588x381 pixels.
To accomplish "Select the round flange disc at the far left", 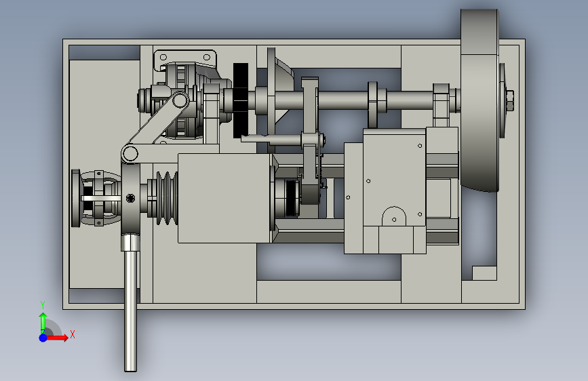I will click(76, 198).
